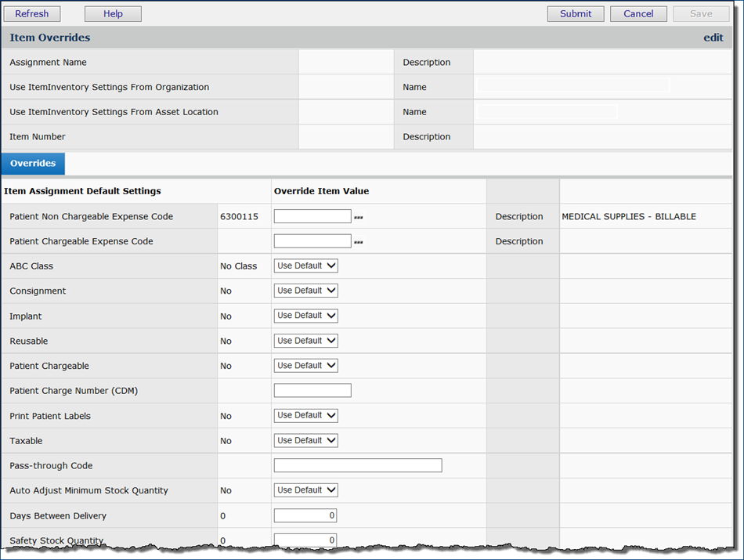Viewport: 744px width, 560px height.
Task: Click the Submit button
Action: [x=576, y=14]
